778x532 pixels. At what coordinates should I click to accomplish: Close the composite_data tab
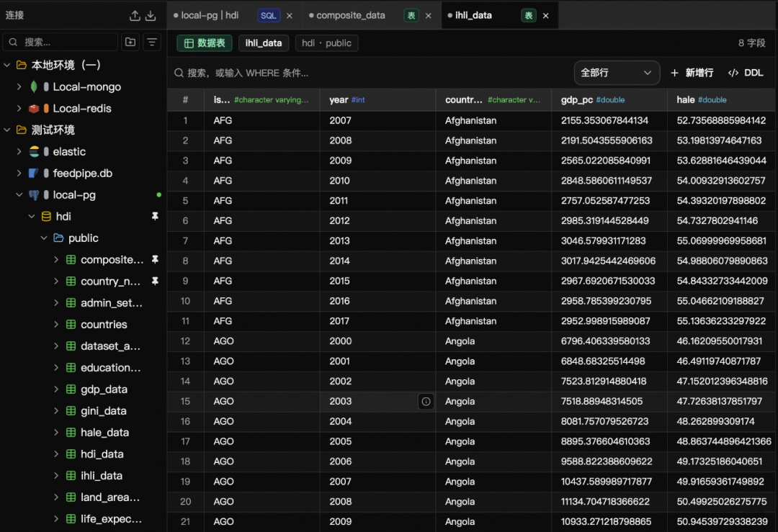tap(428, 16)
